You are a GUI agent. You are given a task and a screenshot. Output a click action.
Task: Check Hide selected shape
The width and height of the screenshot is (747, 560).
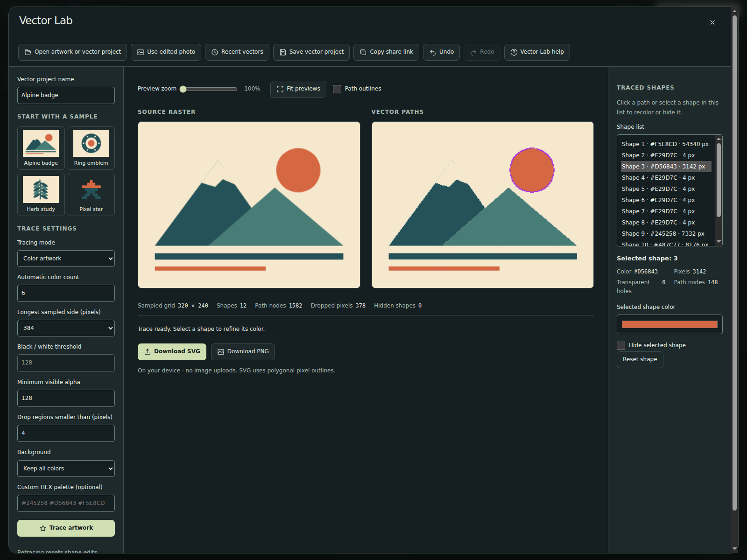point(621,345)
